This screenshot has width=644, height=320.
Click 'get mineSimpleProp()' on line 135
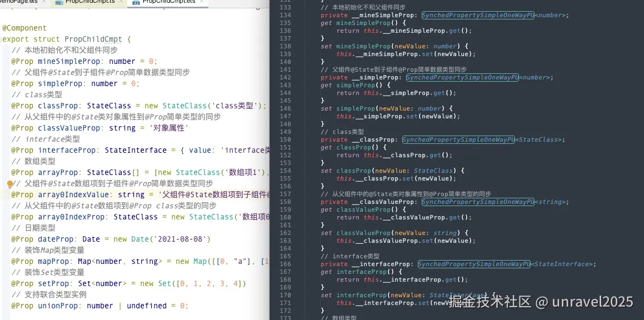click(x=363, y=23)
